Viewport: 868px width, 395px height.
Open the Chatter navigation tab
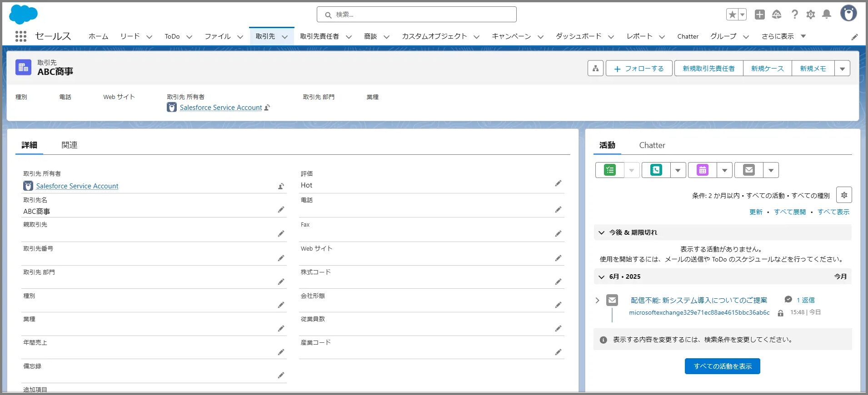click(x=688, y=36)
